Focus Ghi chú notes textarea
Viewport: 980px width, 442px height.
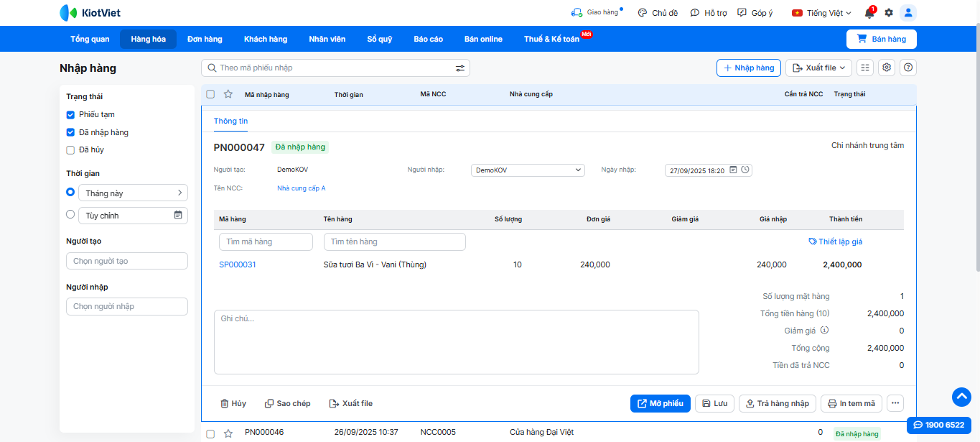point(457,342)
